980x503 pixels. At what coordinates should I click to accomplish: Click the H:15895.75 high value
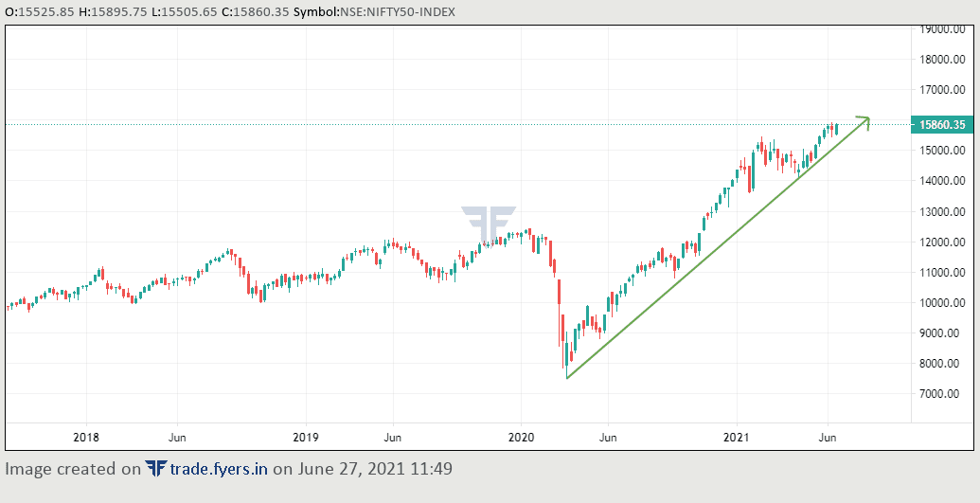(113, 12)
